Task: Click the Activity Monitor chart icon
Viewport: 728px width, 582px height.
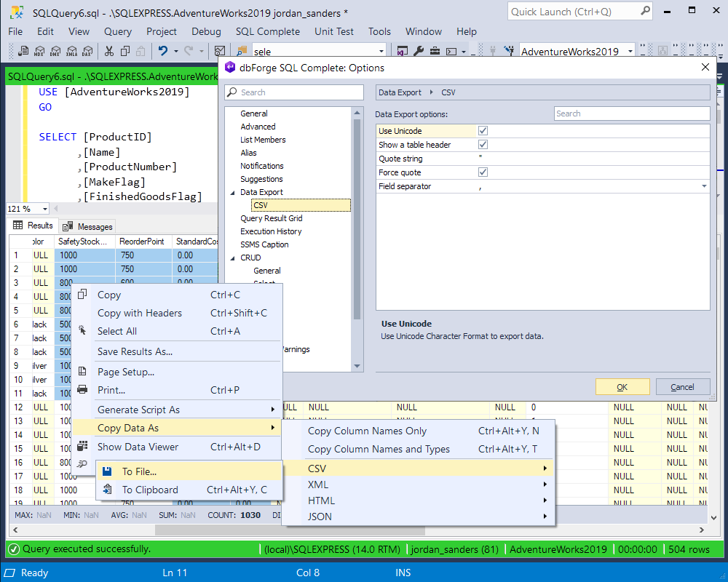Action: click(220, 51)
